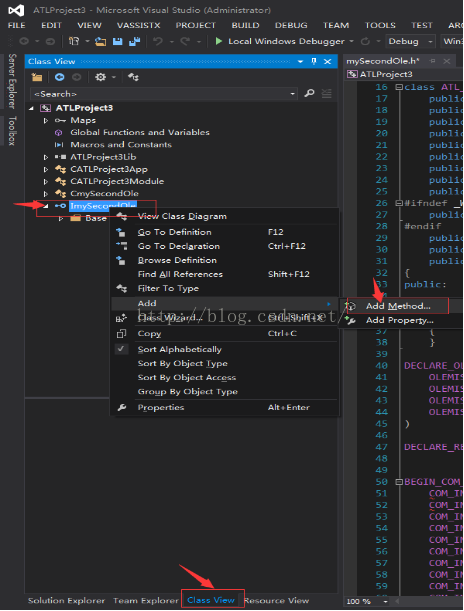
Task: Click the Redo toolbar icon
Action: coord(185,41)
